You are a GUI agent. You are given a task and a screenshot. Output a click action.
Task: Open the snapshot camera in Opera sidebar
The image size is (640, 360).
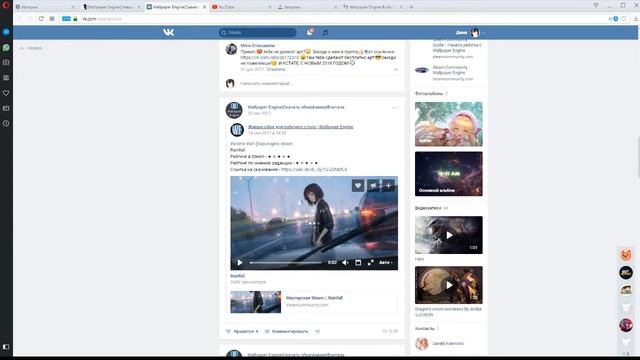[6, 62]
